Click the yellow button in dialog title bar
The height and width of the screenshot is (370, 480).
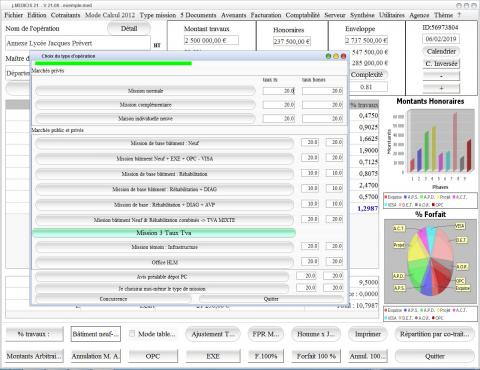tap(336, 56)
